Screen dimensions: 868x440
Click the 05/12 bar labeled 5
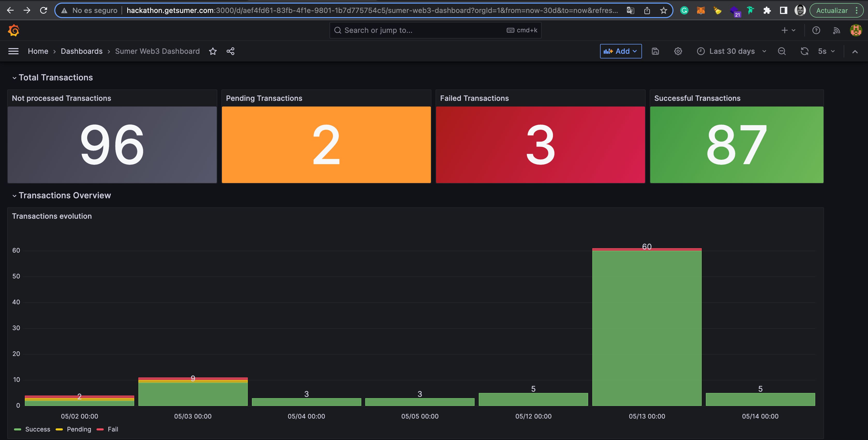coord(533,399)
